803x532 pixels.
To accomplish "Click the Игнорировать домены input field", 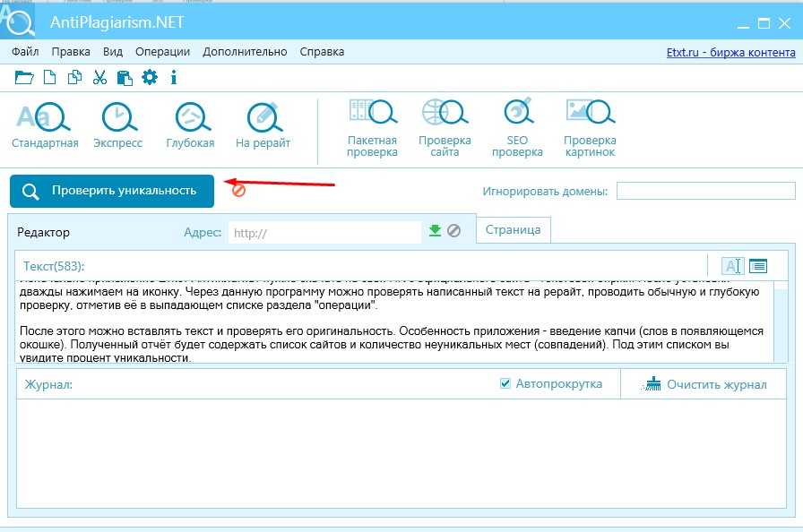I will pyautogui.click(x=705, y=191).
